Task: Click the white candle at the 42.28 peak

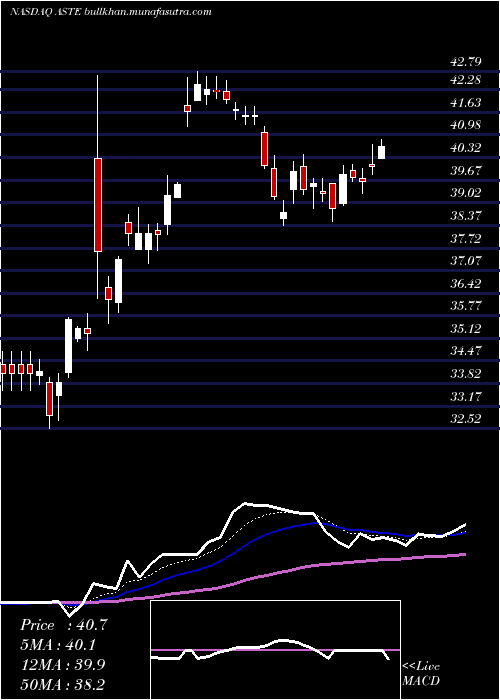Action: (x=197, y=92)
